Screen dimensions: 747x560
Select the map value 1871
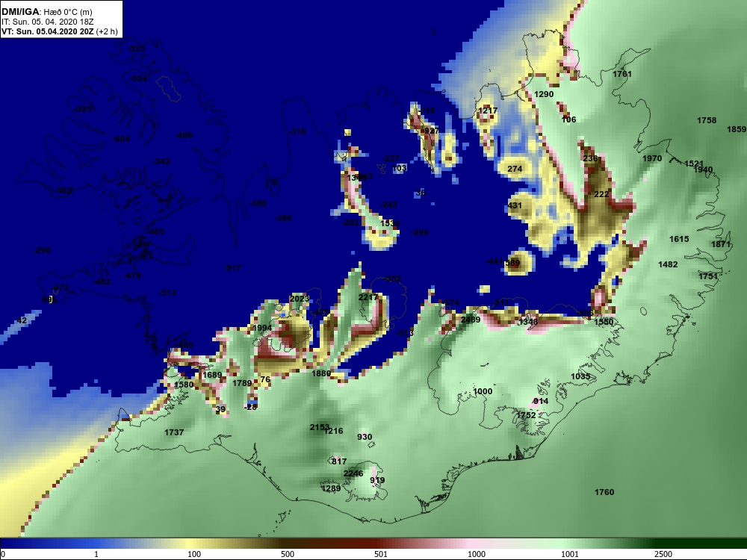click(x=722, y=244)
